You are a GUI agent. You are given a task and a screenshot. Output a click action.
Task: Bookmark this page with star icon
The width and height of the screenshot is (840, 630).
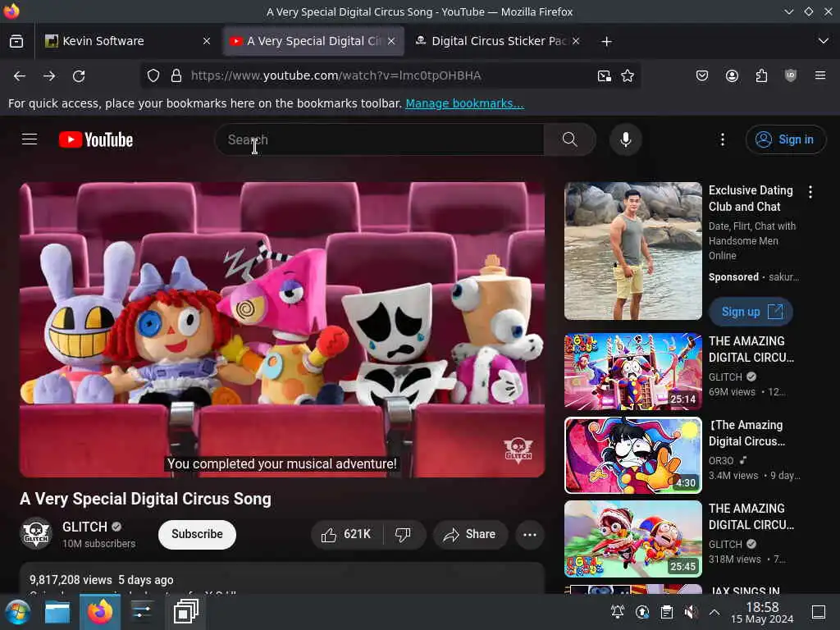click(628, 75)
